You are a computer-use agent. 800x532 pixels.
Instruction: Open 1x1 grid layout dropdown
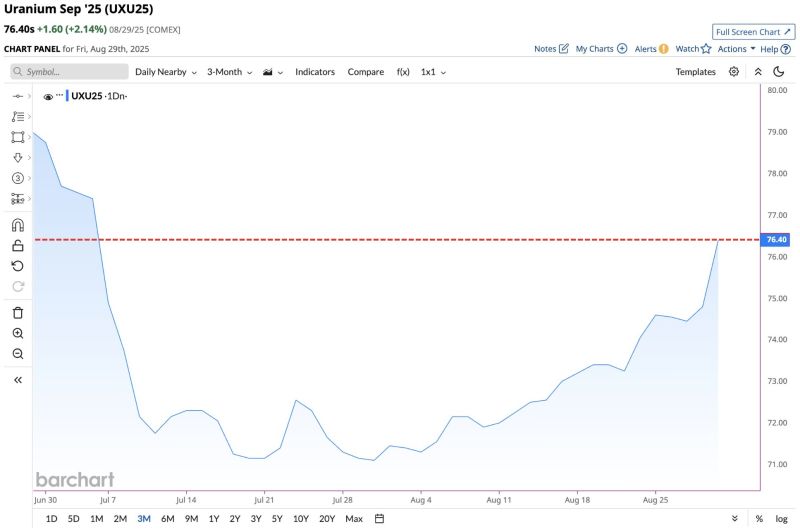(433, 72)
